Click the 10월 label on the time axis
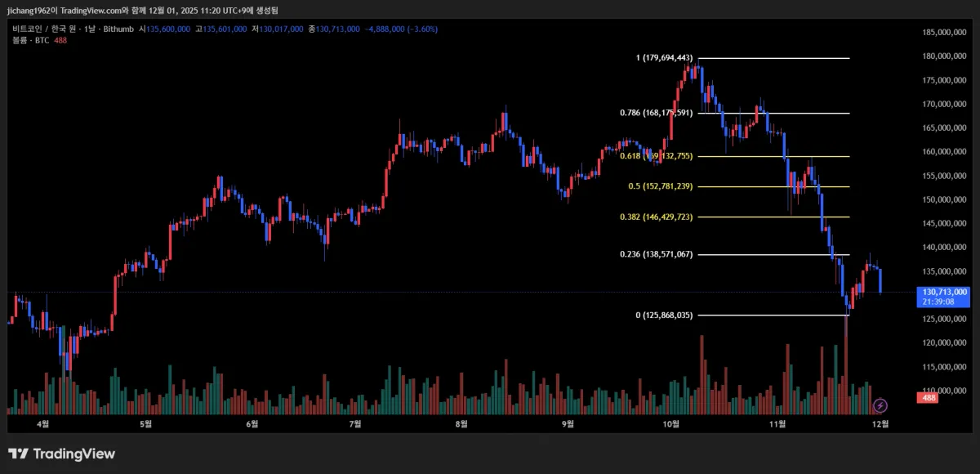The image size is (980, 474). point(671,424)
